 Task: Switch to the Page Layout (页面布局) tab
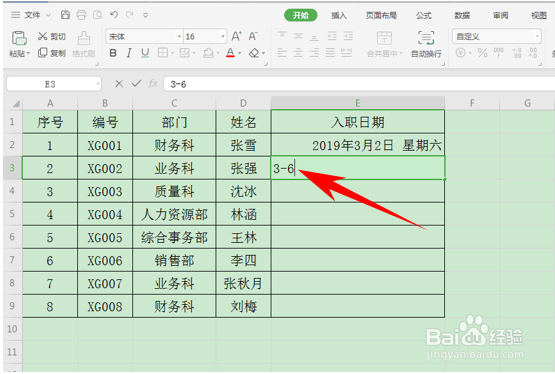[x=381, y=15]
